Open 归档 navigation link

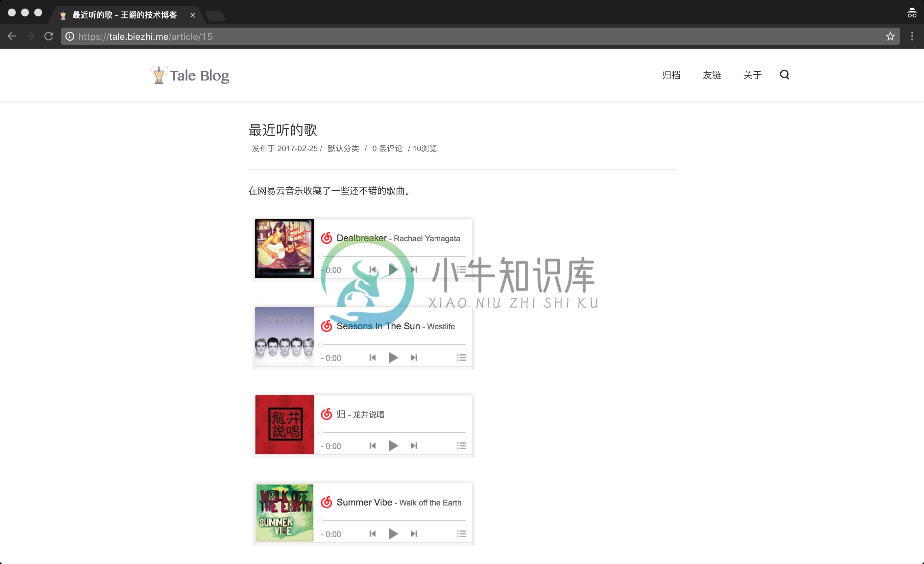(x=671, y=75)
